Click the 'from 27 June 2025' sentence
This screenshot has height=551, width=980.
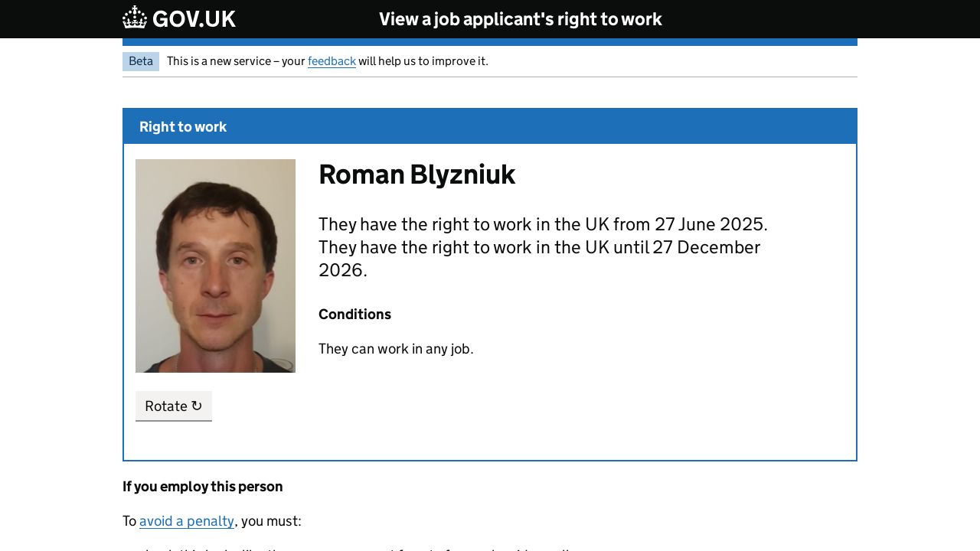[543, 224]
